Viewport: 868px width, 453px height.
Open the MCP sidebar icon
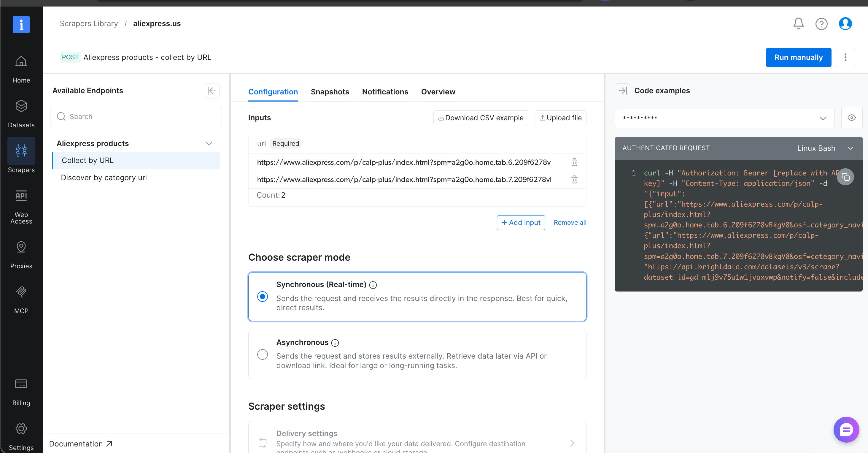click(21, 300)
